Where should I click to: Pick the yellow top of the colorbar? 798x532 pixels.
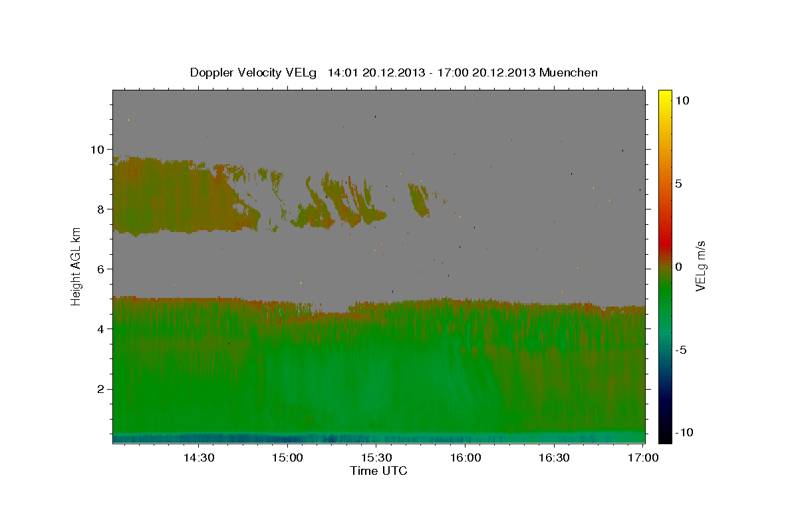[664, 96]
